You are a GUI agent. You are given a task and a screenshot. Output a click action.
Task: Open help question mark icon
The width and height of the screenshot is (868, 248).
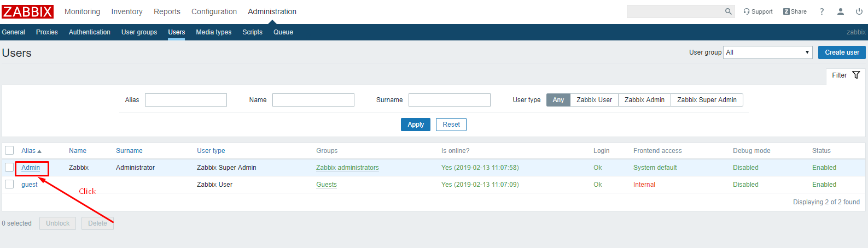(x=822, y=11)
